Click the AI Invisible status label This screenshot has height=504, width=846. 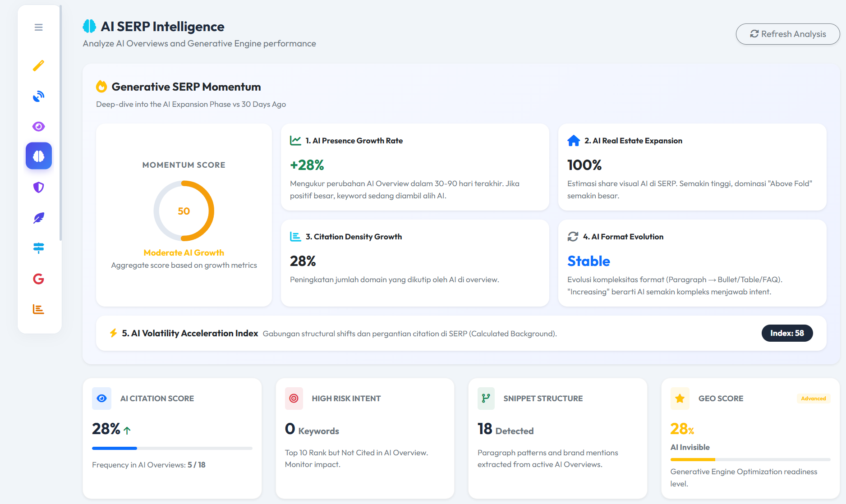pos(690,447)
